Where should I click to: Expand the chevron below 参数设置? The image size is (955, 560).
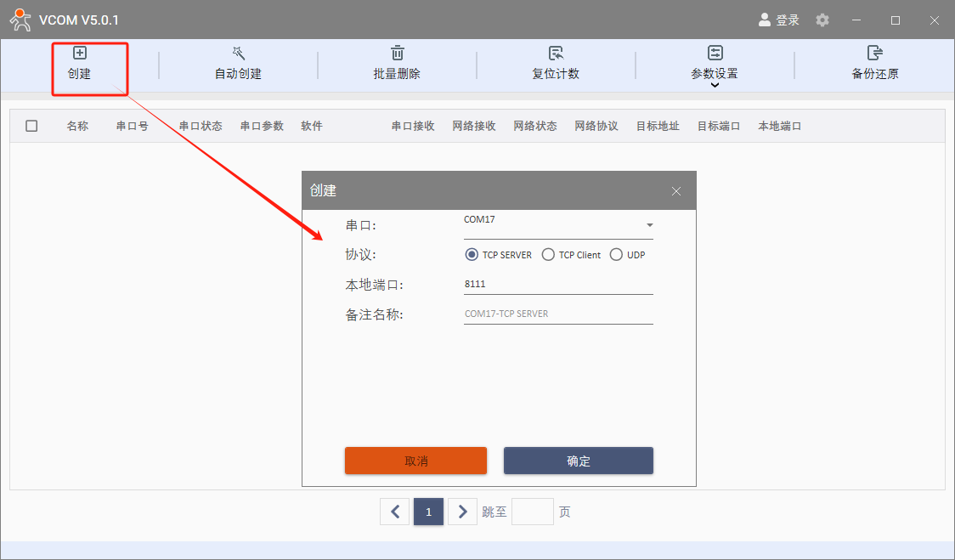point(715,85)
